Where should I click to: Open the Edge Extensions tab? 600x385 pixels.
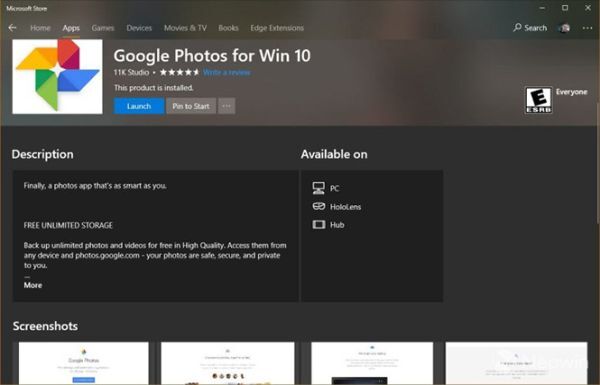pos(277,28)
